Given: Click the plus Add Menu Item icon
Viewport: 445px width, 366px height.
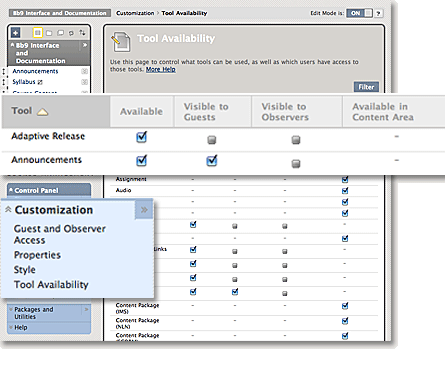Looking at the screenshot, I should 15,33.
